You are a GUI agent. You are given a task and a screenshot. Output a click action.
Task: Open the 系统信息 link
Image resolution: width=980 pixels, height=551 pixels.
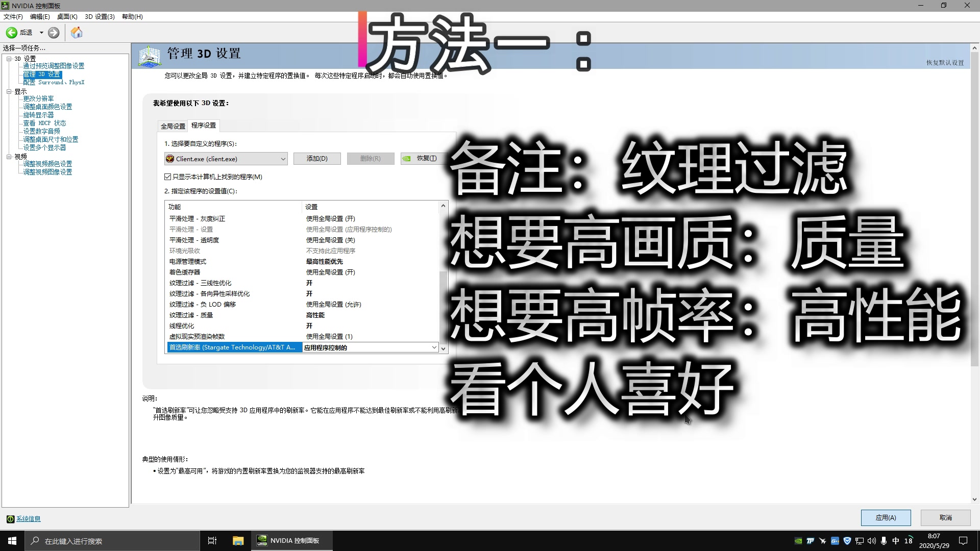[x=28, y=519]
